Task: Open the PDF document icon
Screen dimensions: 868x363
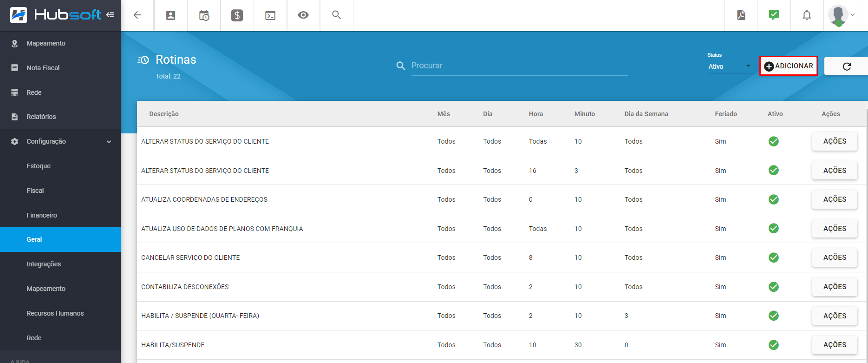Action: [741, 15]
